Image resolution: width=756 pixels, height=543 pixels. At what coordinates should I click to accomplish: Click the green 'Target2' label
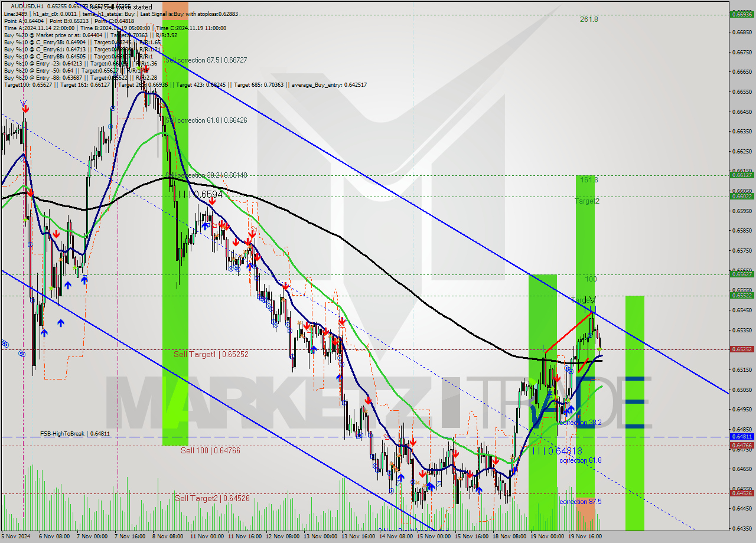pyautogui.click(x=587, y=201)
